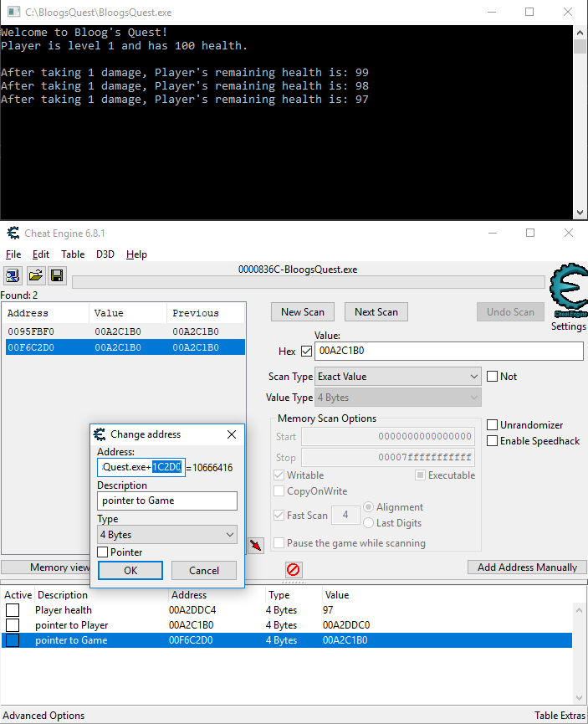
Task: Enable the Not checkbox
Action: 493,377
